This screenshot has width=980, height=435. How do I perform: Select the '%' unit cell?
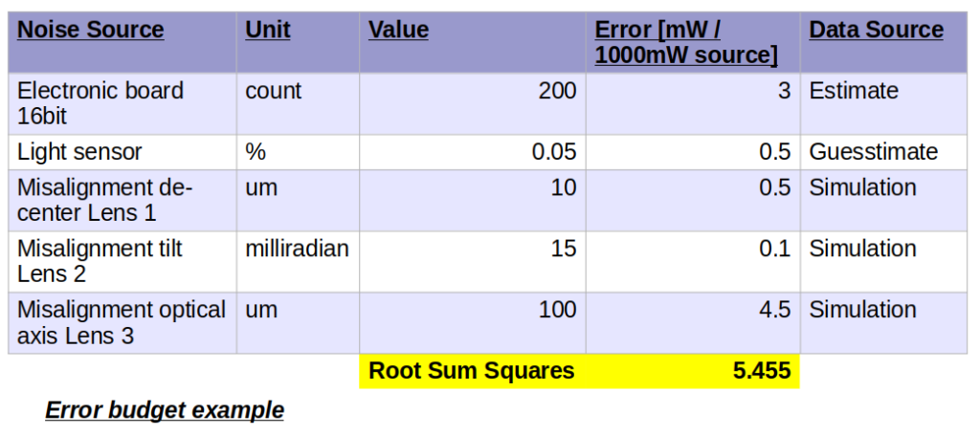pyautogui.click(x=299, y=152)
